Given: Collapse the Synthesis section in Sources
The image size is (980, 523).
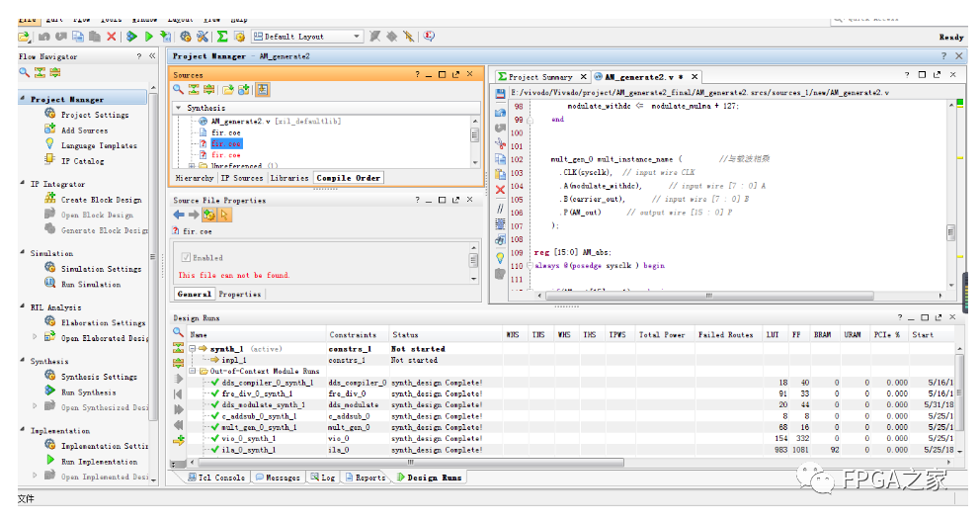Looking at the screenshot, I should 179,108.
